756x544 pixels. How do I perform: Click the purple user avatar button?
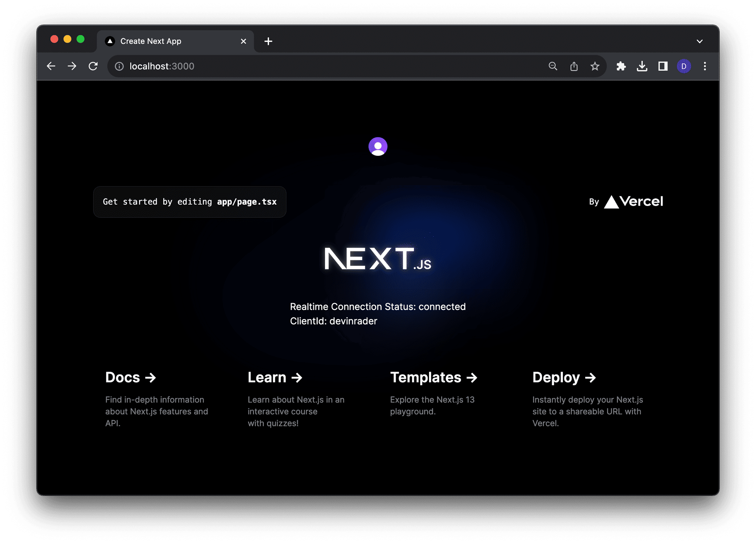click(x=378, y=147)
